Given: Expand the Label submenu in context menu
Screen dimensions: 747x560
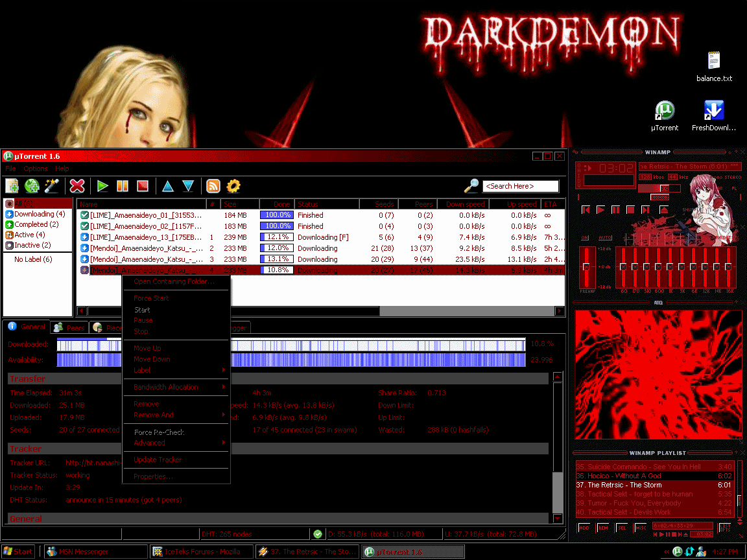Looking at the screenshot, I should [x=176, y=370].
